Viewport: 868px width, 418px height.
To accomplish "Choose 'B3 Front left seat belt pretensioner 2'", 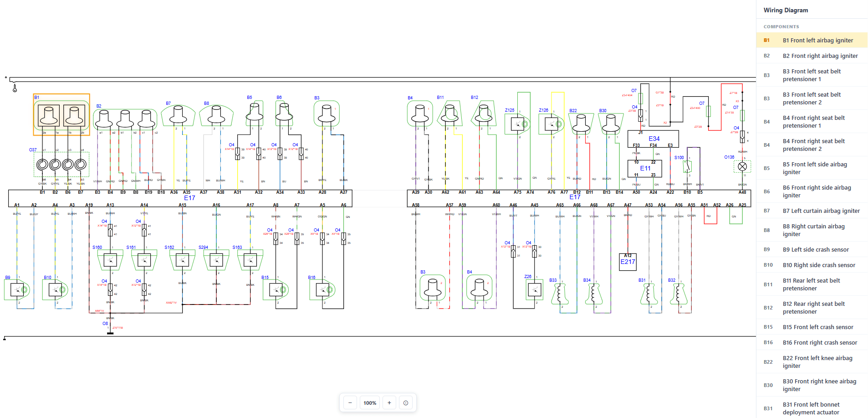I will click(x=812, y=98).
